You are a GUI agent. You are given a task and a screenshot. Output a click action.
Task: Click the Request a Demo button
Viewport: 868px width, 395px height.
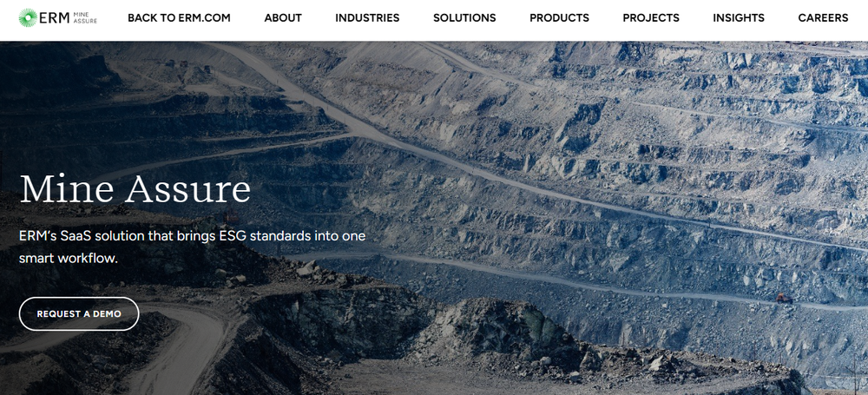pyautogui.click(x=79, y=313)
